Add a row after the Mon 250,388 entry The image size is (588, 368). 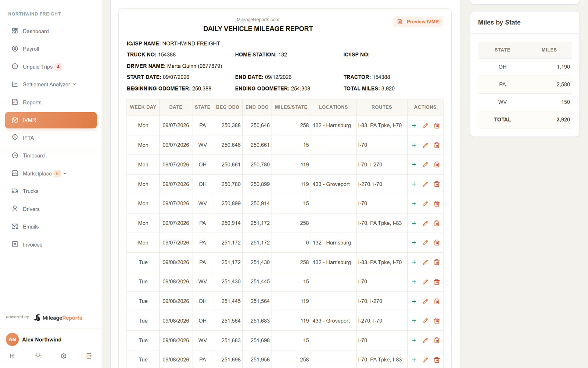(414, 126)
